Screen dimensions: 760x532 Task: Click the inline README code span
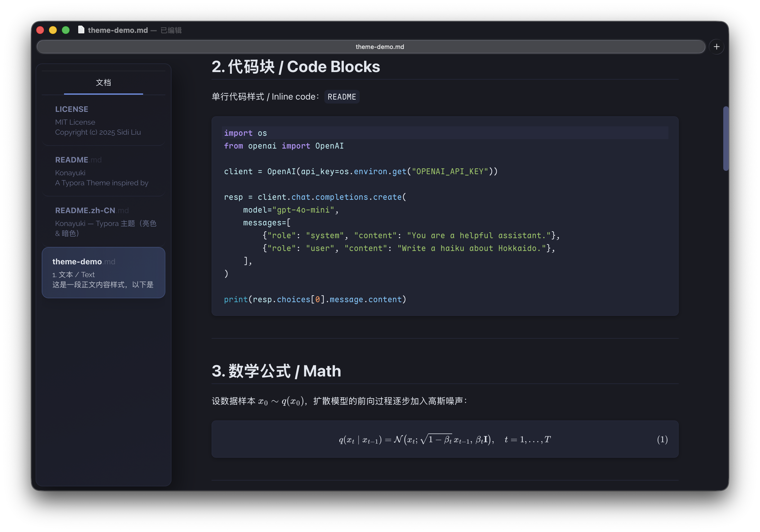(342, 97)
